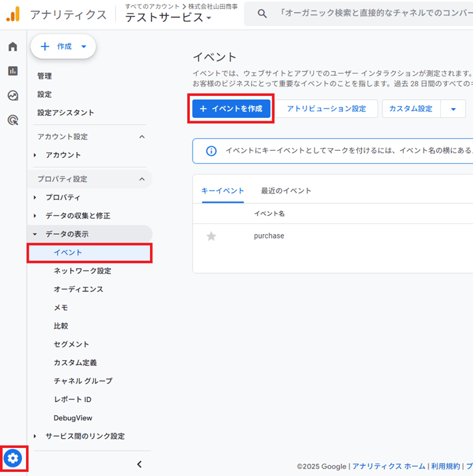Click the イベントを作成 button

pyautogui.click(x=231, y=109)
